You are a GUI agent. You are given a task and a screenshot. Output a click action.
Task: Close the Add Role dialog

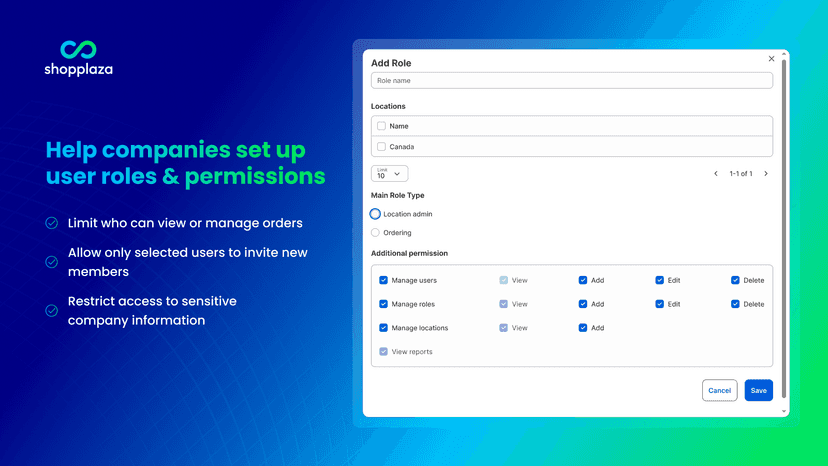[771, 59]
